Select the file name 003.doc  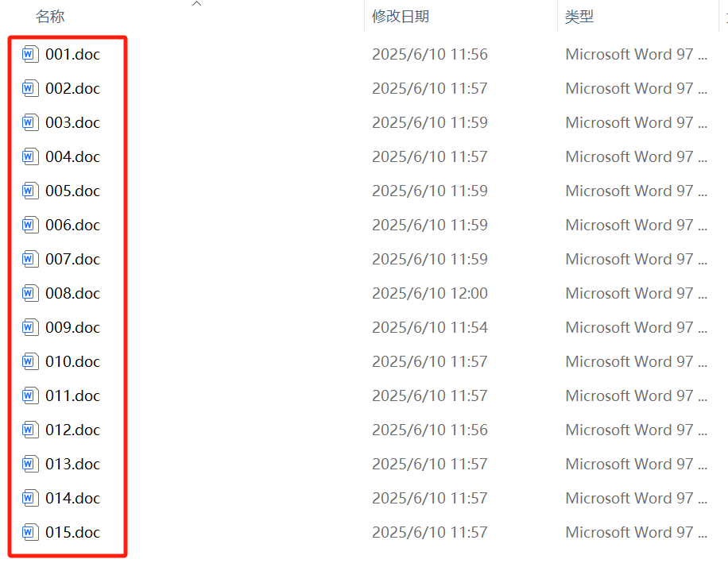[x=73, y=122]
